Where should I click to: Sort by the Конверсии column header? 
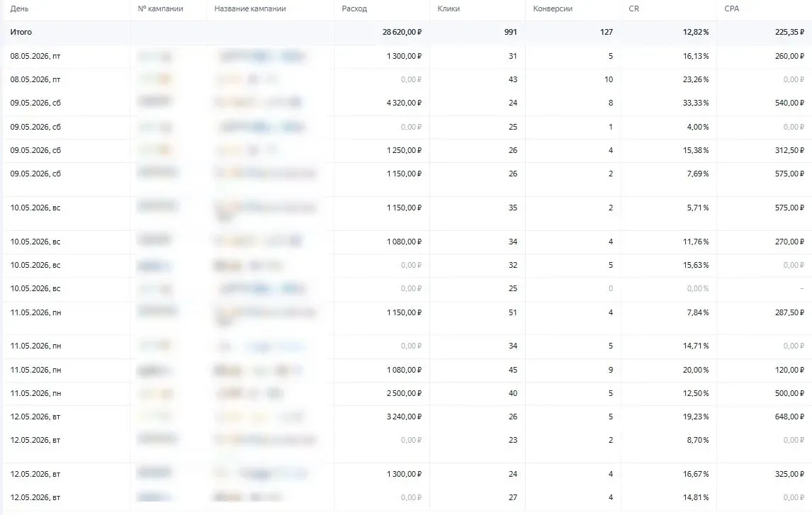553,9
